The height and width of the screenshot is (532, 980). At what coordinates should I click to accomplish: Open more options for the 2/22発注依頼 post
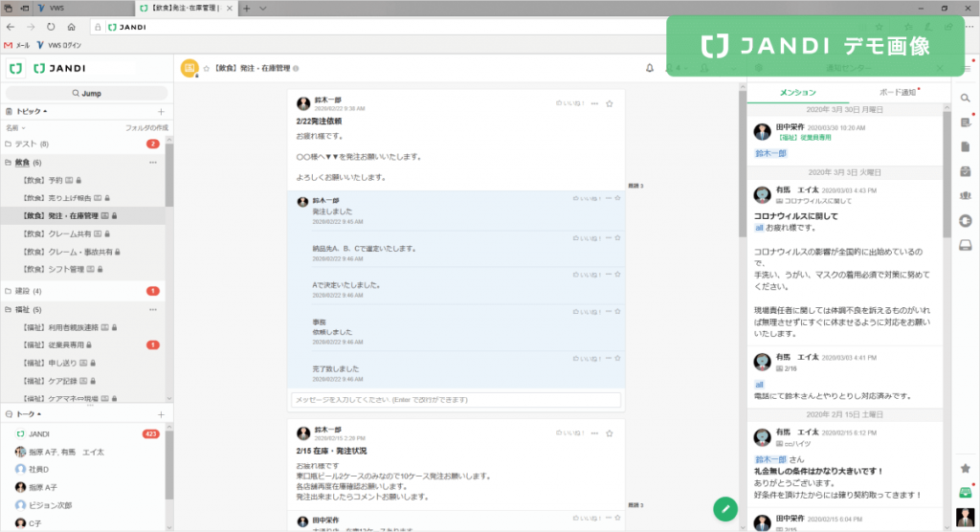coord(594,103)
